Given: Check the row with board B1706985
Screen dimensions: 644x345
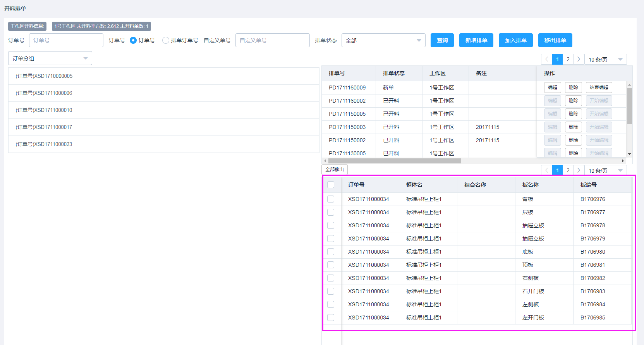Looking at the screenshot, I should (331, 318).
